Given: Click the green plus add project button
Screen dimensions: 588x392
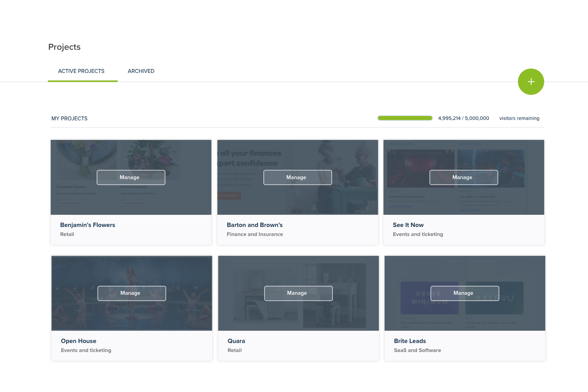Looking at the screenshot, I should [x=531, y=82].
